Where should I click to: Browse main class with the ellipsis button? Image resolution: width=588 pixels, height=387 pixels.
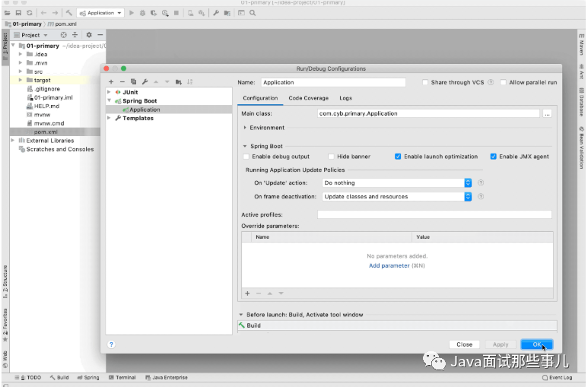(x=547, y=113)
